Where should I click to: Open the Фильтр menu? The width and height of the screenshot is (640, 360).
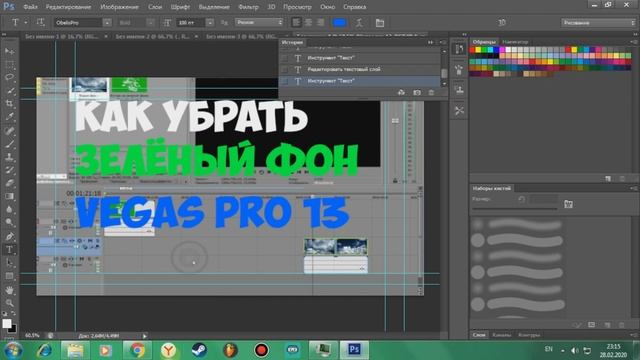(x=249, y=7)
